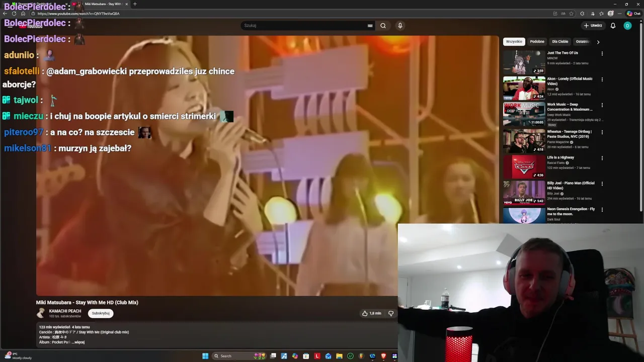Select the Dla Ciebie filter chip
Image resolution: width=644 pixels, height=362 pixels.
click(x=560, y=42)
